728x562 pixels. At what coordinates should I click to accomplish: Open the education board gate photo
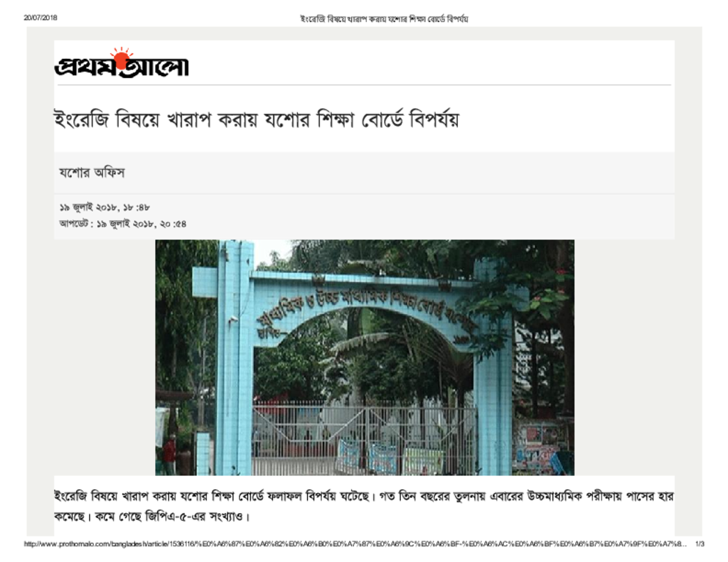(x=365, y=357)
